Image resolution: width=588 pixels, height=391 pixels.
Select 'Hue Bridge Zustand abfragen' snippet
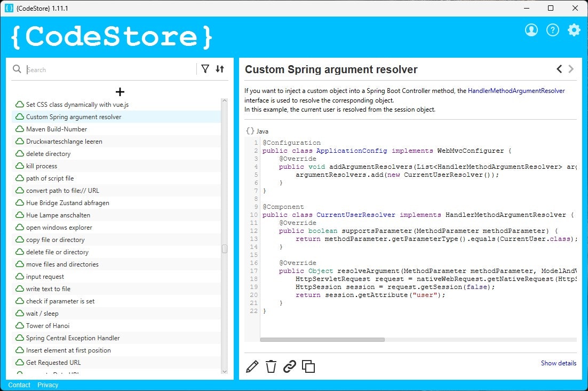(116, 203)
